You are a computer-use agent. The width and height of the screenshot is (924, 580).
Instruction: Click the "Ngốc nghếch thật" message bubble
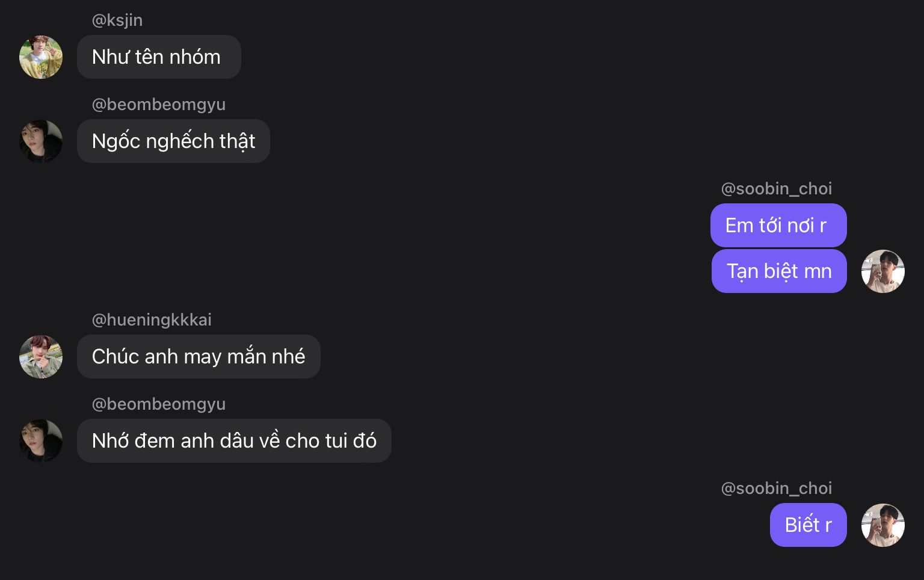[173, 141]
